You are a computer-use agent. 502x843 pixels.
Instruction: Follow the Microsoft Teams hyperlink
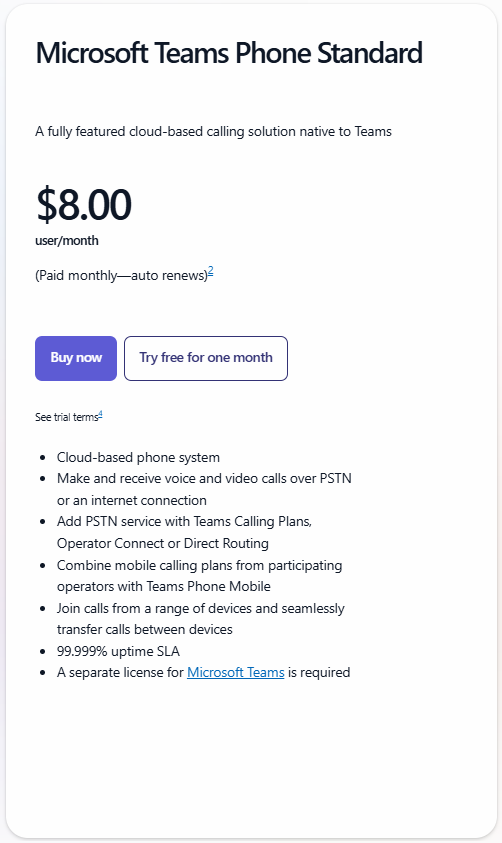pos(235,673)
